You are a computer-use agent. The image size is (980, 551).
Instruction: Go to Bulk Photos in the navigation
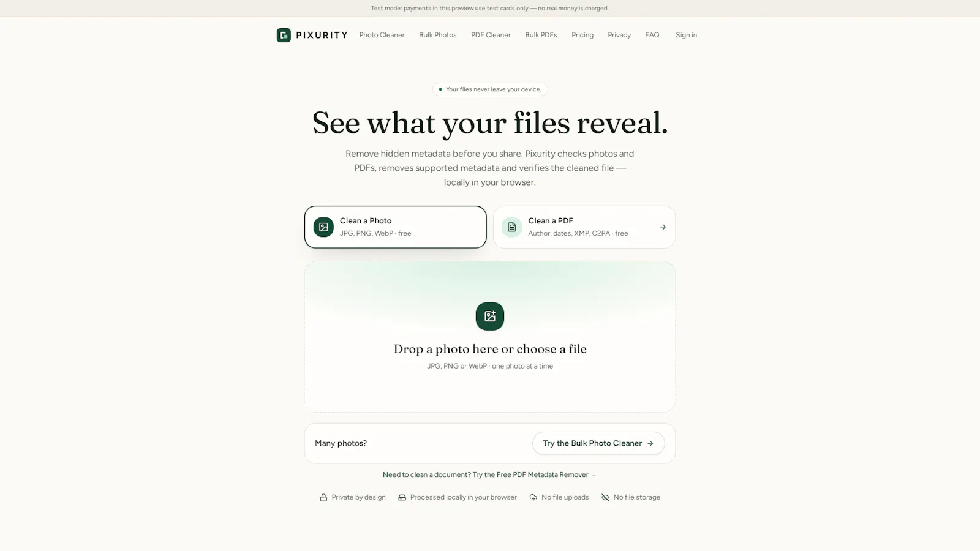click(x=437, y=35)
